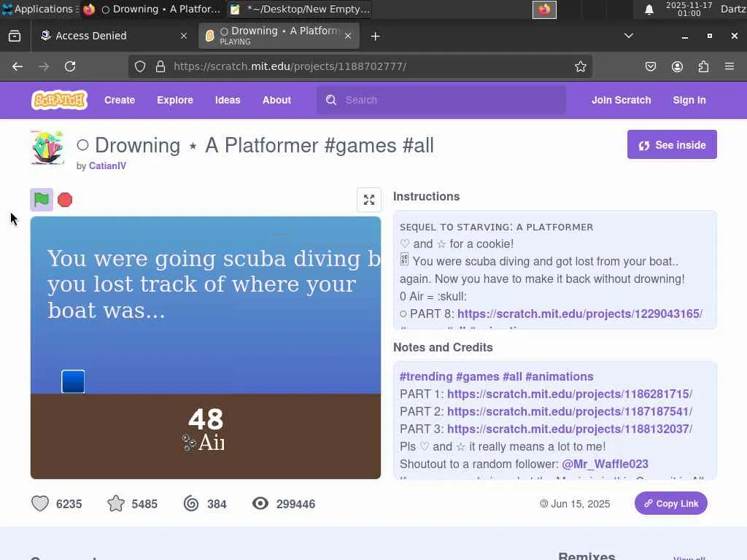Click the notification bell in the system panel

click(x=649, y=9)
